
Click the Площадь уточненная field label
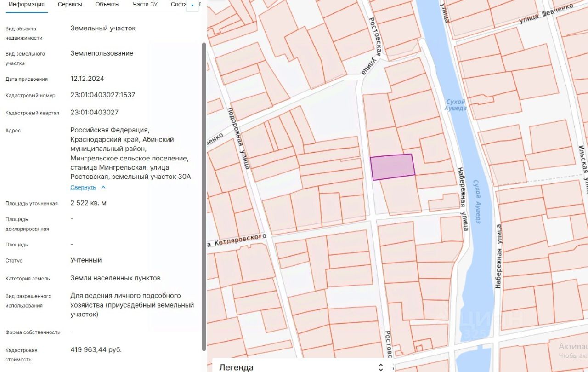(32, 203)
